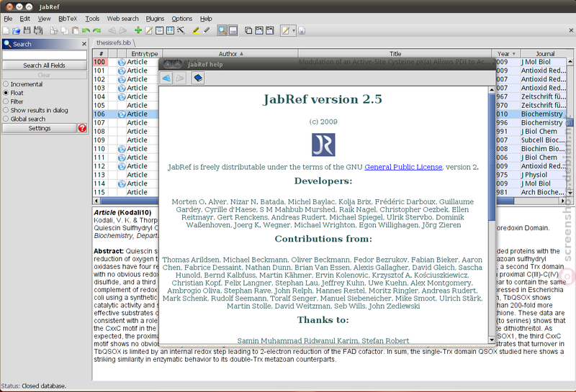
Task: Open the Edit menu
Action: click(24, 19)
